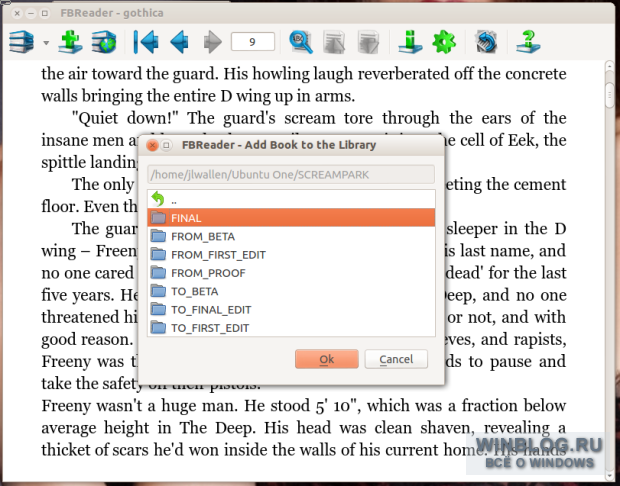Select the FROM_FIRST_EDIT folder
The width and height of the screenshot is (620, 486).
pyautogui.click(x=291, y=255)
